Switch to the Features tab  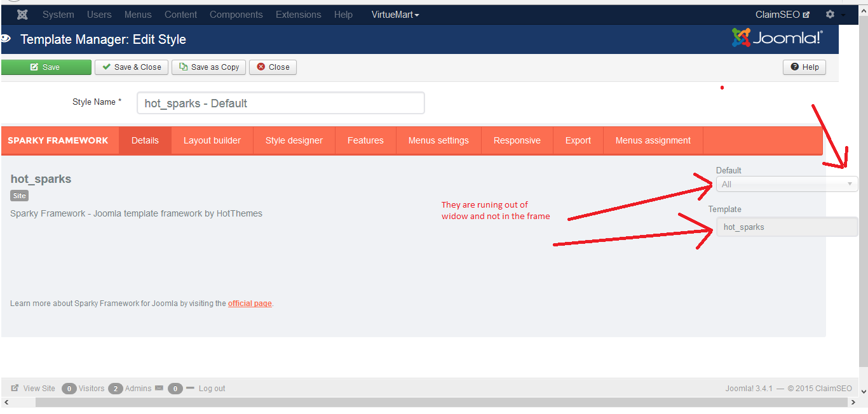(365, 140)
